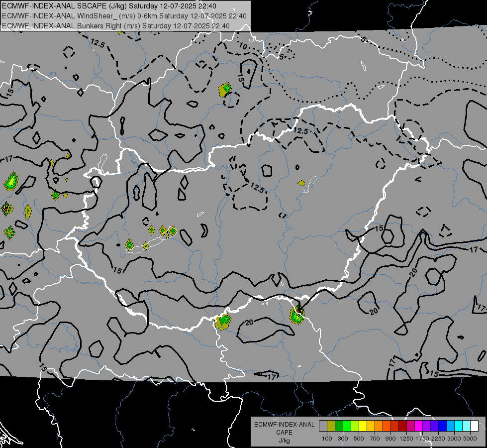The height and width of the screenshot is (448, 487).
Task: Click the sky blue legend swatch
Action: 450,426
